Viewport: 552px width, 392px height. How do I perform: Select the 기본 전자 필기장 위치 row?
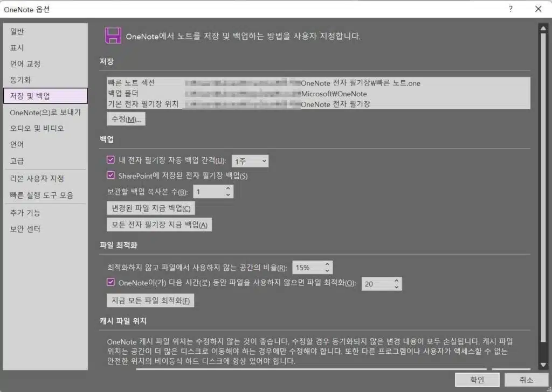coord(318,104)
